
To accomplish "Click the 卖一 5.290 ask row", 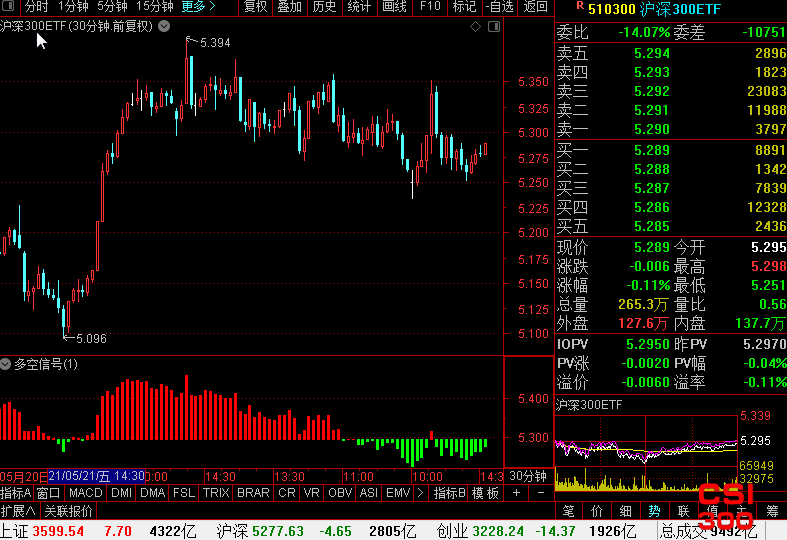I will (671, 129).
